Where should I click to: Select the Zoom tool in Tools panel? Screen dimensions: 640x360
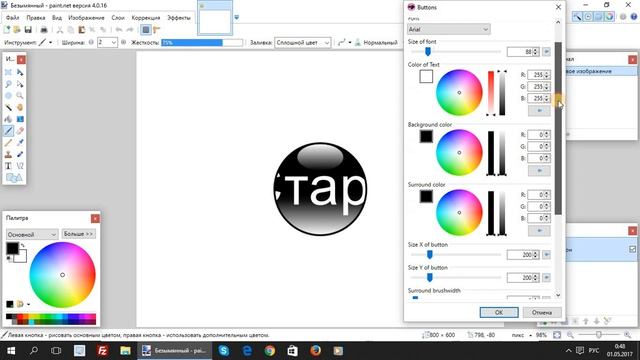20,96
